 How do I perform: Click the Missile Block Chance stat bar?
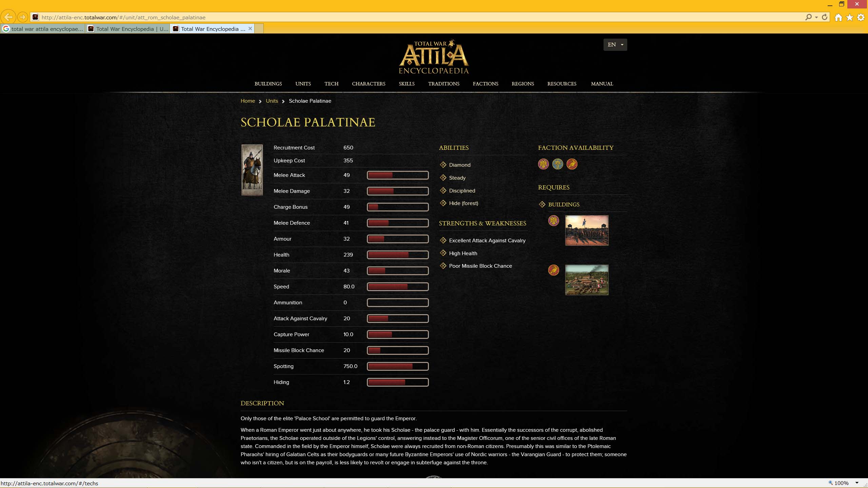397,350
